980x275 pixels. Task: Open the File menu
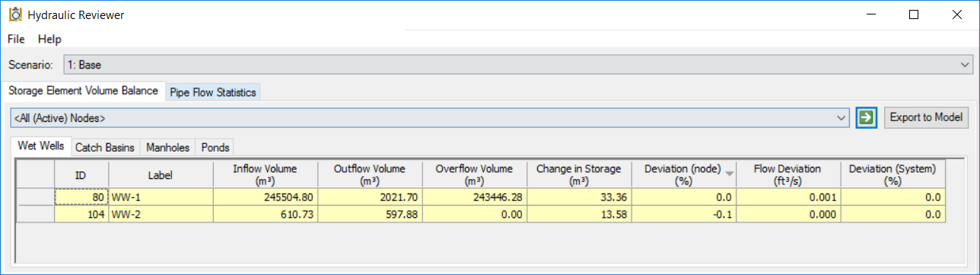16,39
